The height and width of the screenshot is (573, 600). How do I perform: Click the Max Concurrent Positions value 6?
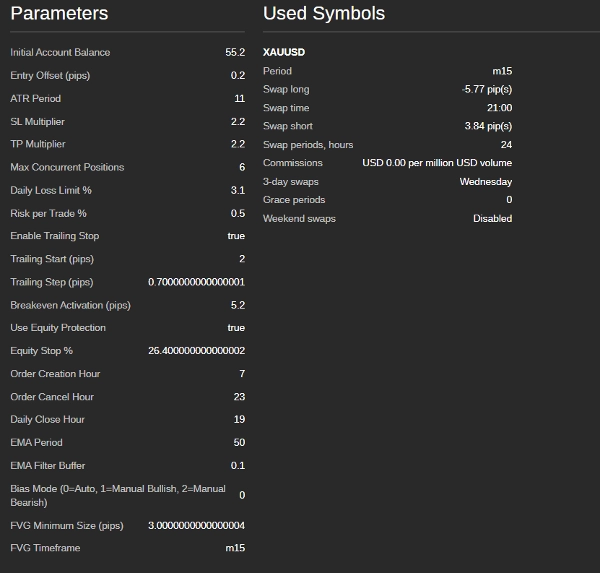(241, 167)
